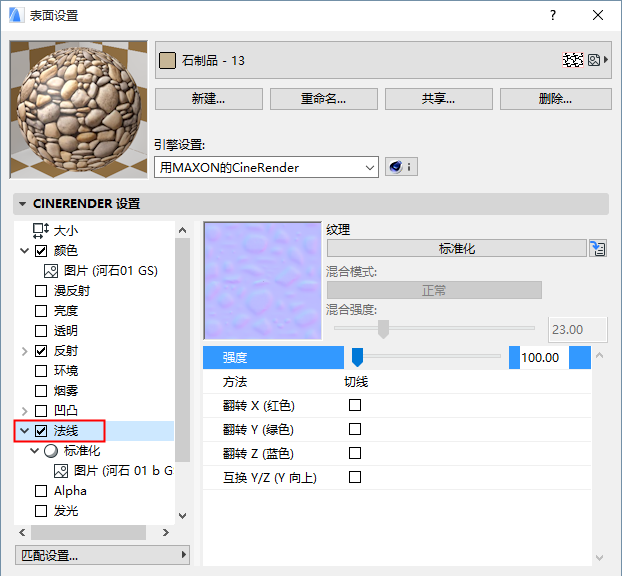Collapse the 颜色 tree node
The height and width of the screenshot is (576, 622).
tap(25, 251)
